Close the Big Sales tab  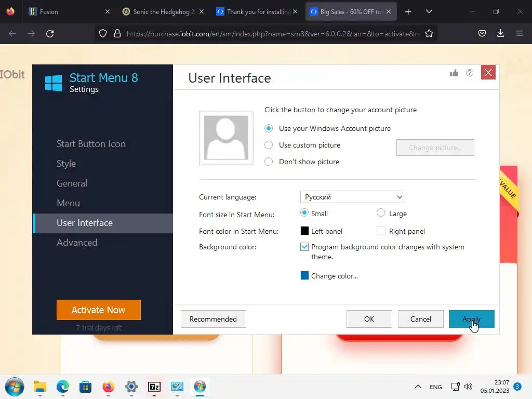coord(389,11)
